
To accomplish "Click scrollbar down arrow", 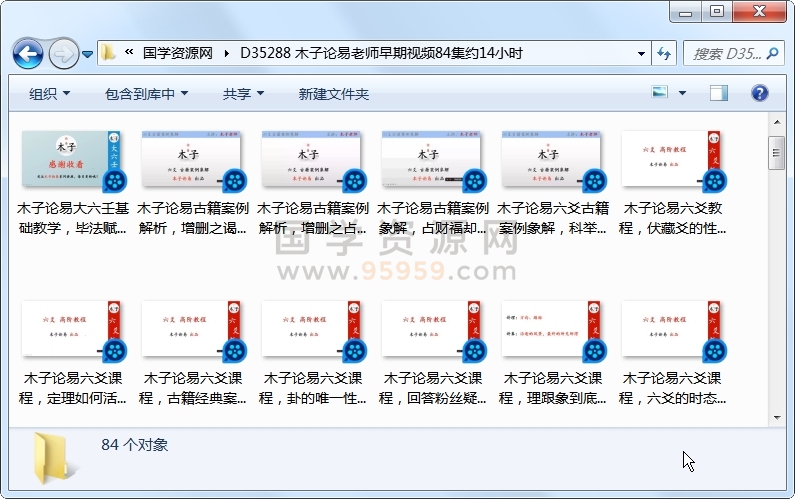I will (776, 418).
